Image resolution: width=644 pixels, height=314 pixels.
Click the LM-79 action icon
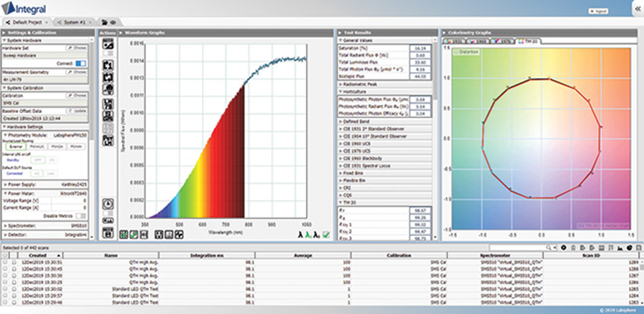108,104
